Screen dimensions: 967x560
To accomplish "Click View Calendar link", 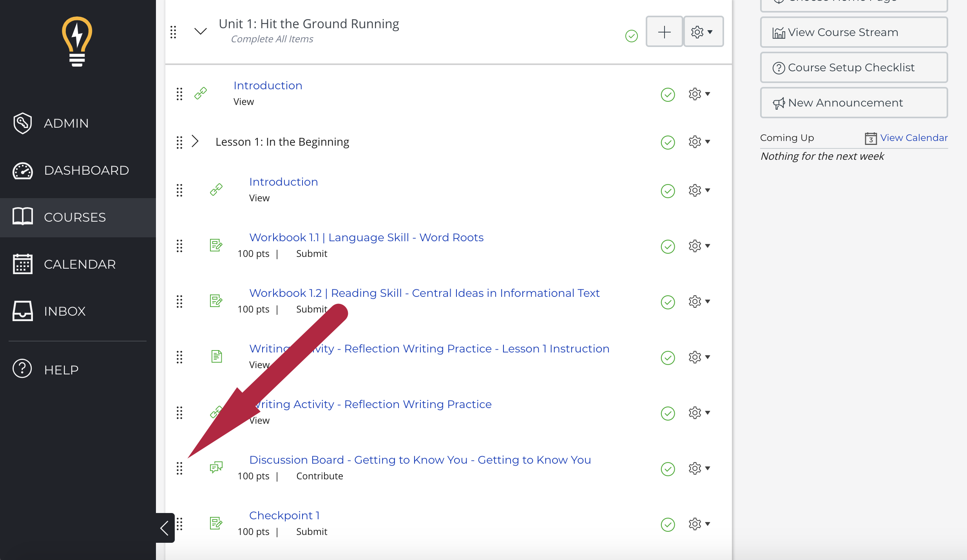I will pos(914,138).
